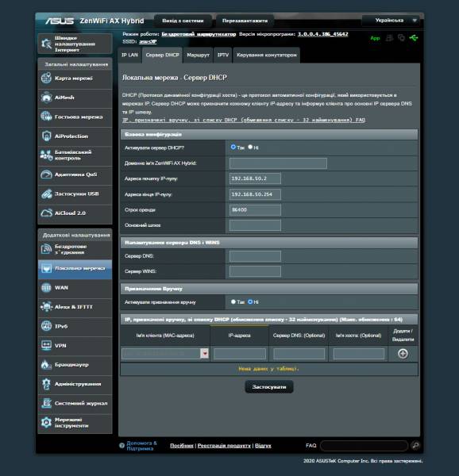The image size is (459, 476).
Task: Select Ні for enabling DHCP server
Action: (x=250, y=147)
